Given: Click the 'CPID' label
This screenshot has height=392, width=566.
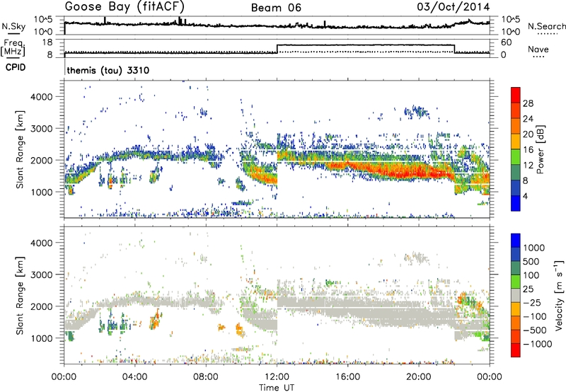Looking at the screenshot, I should [16, 67].
